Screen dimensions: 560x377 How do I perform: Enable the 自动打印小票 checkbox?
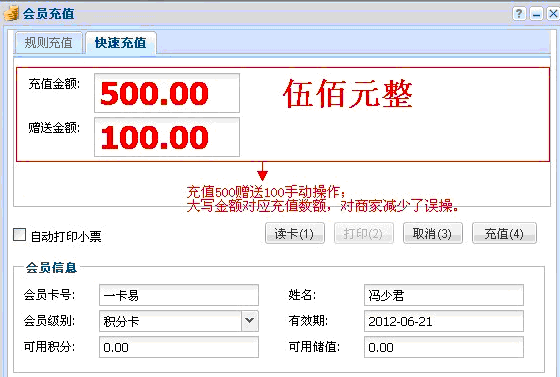(20, 235)
